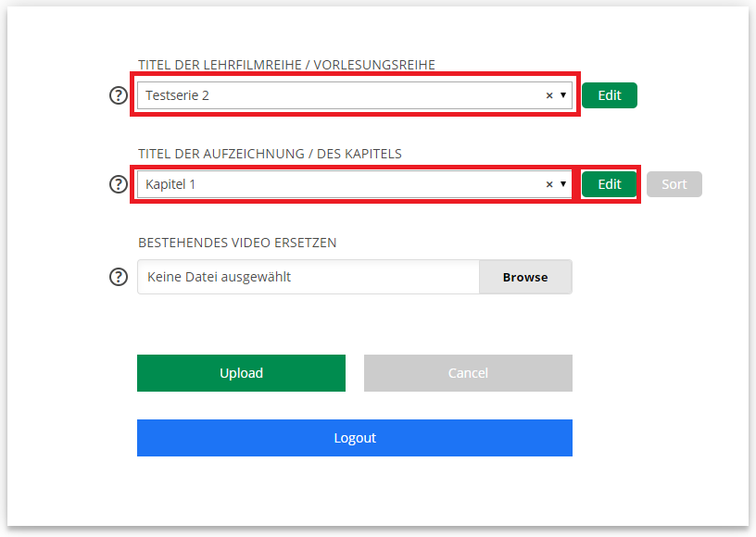Click the blue Logout button

(x=354, y=438)
